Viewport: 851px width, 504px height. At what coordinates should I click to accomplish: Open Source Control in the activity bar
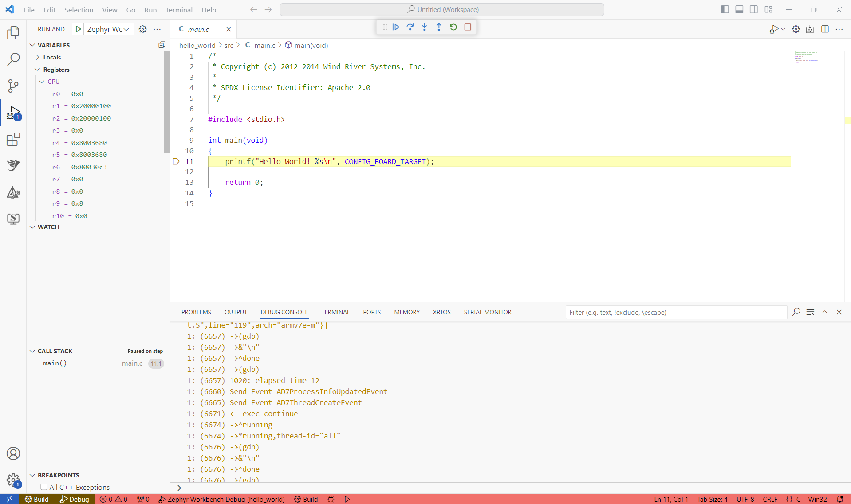click(13, 86)
